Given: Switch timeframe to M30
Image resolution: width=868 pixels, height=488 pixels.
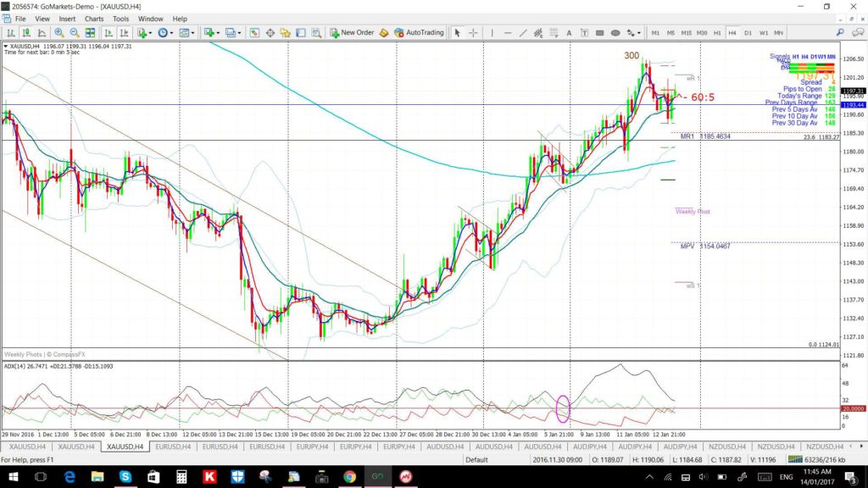Looking at the screenshot, I should (x=701, y=33).
